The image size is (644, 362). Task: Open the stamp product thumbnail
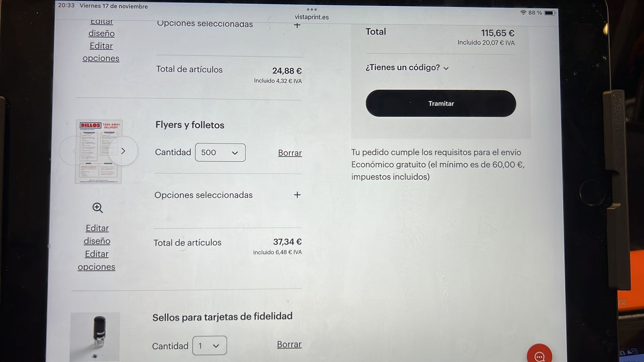pos(95,337)
